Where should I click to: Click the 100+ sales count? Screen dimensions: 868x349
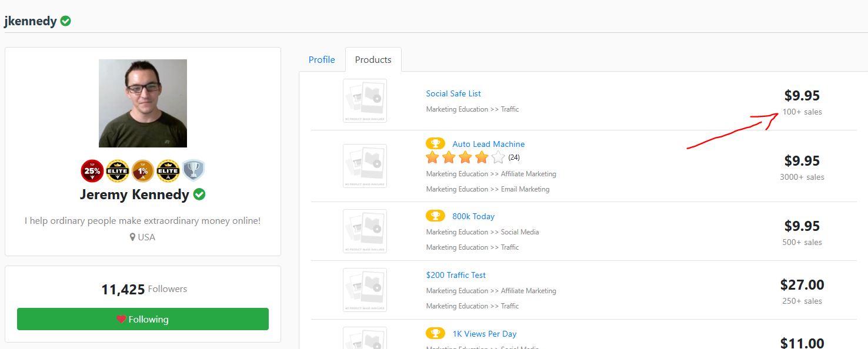(x=802, y=112)
